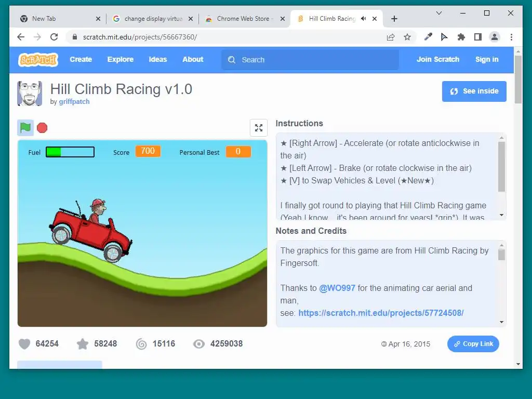View remixes via spiral icon
This screenshot has height=399, width=532.
141,344
